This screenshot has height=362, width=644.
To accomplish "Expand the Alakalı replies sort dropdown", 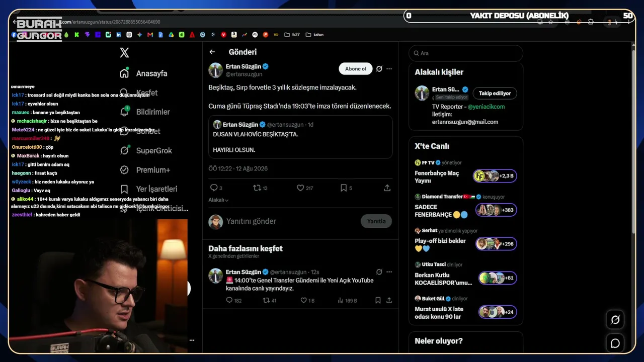I will click(218, 200).
